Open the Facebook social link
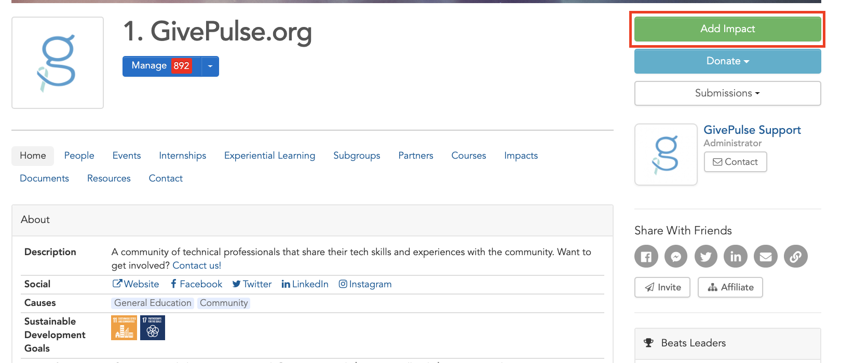Viewport: 868px width, 363px height. tap(196, 284)
